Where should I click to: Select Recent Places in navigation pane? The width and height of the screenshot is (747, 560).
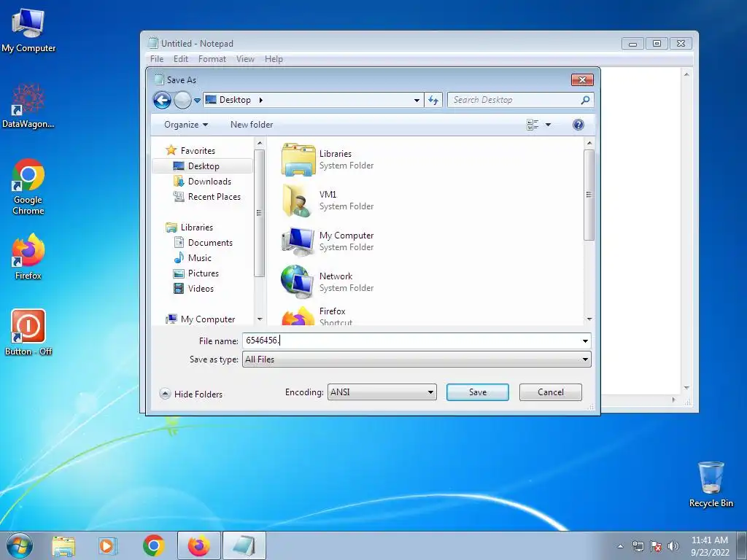click(214, 197)
